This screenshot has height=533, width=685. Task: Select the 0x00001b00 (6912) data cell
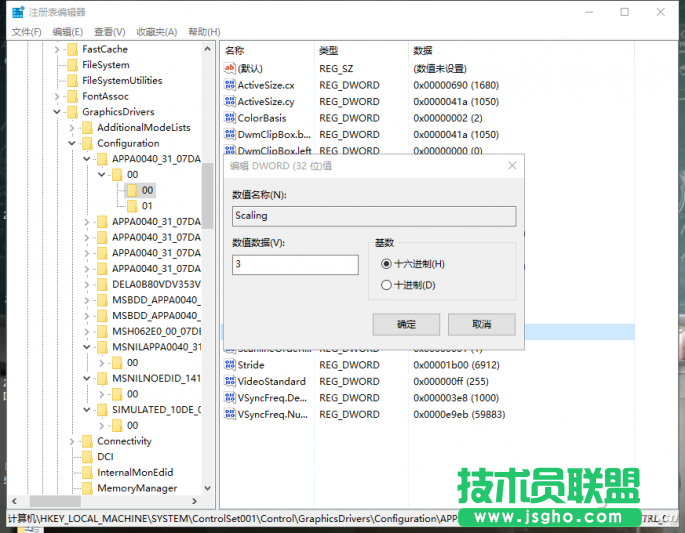point(456,365)
